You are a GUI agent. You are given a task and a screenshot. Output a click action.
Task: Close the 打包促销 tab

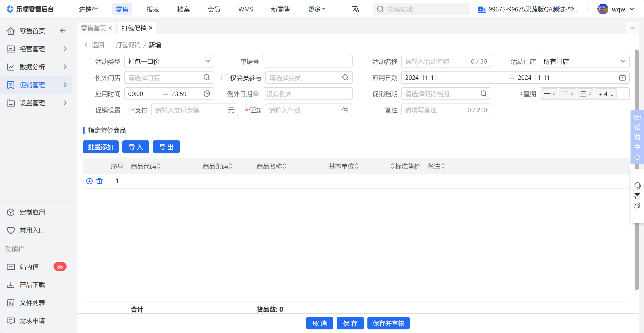point(150,28)
